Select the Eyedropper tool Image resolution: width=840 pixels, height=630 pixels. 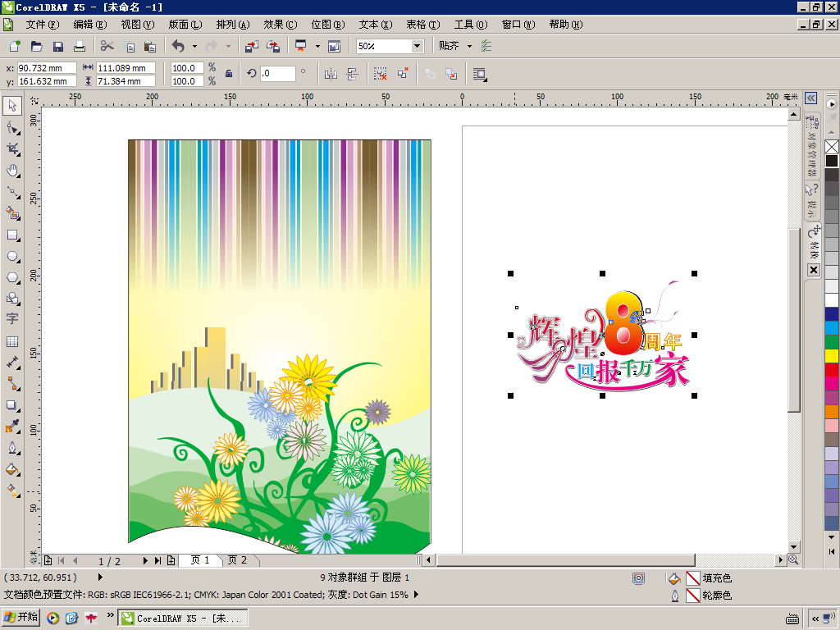(12, 427)
